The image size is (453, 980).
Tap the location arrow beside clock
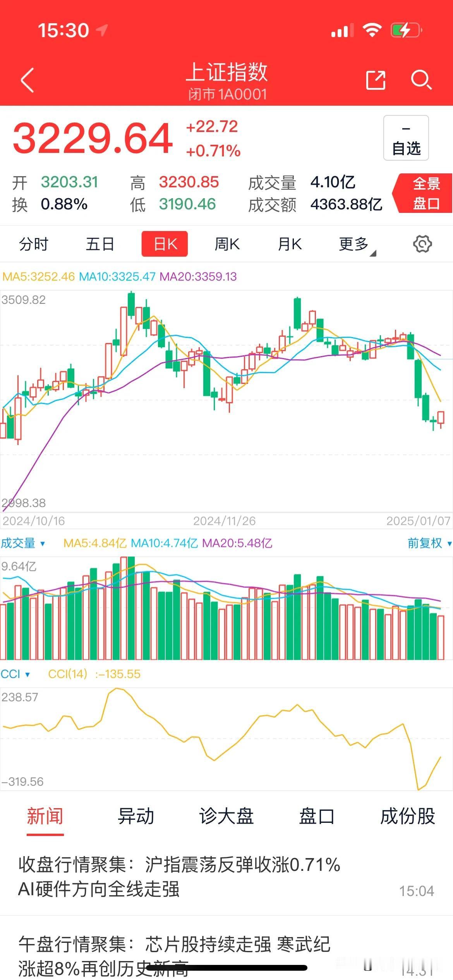point(102,30)
